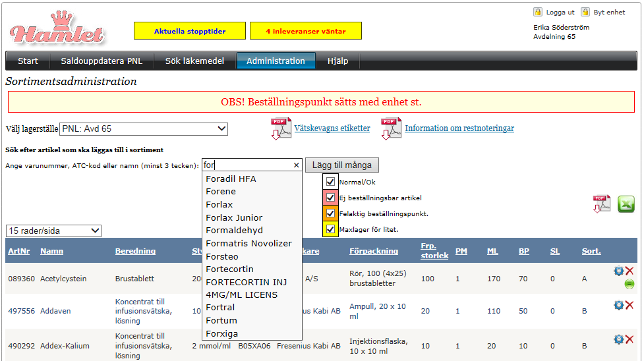Sort the table by Beredning column

click(x=135, y=251)
